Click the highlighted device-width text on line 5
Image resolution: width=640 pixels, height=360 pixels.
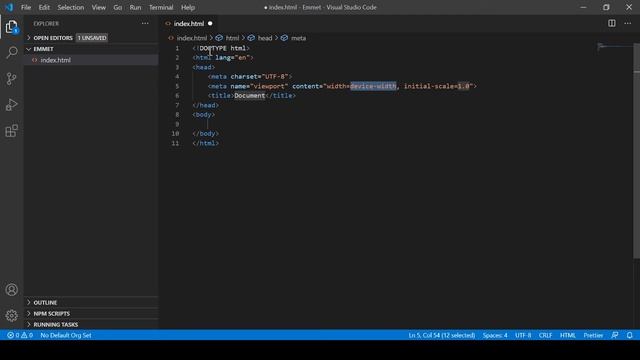pos(373,86)
